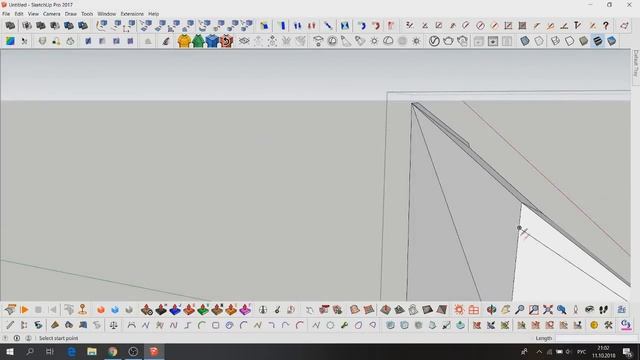Screen dimensions: 640x360
Task: Click the Zoom Extents icon
Action: tap(548, 310)
